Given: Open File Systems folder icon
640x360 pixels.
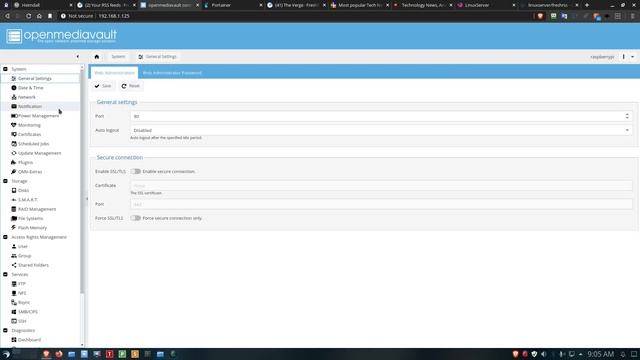Looking at the screenshot, I should (x=14, y=218).
